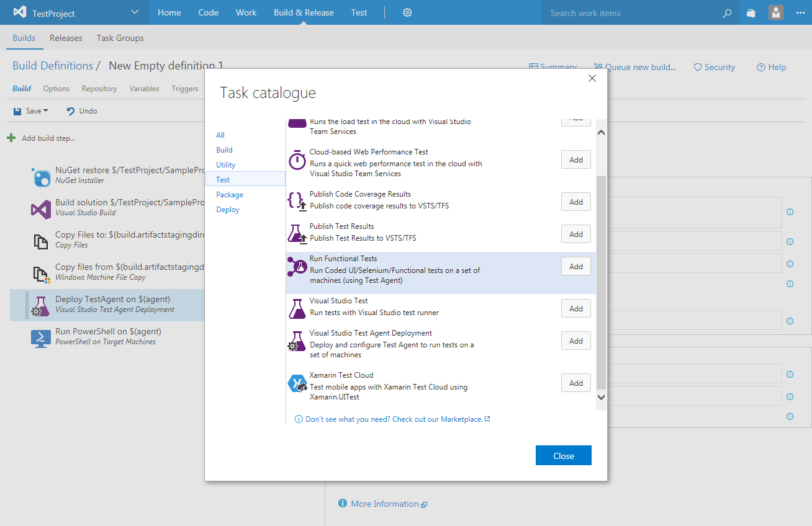Select the Deploy category in Task catalogue

tap(228, 210)
